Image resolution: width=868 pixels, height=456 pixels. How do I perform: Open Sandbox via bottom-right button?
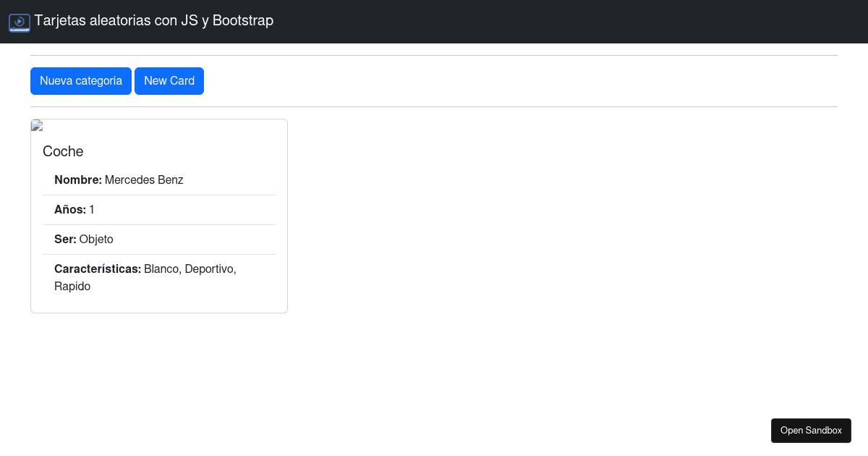811,431
